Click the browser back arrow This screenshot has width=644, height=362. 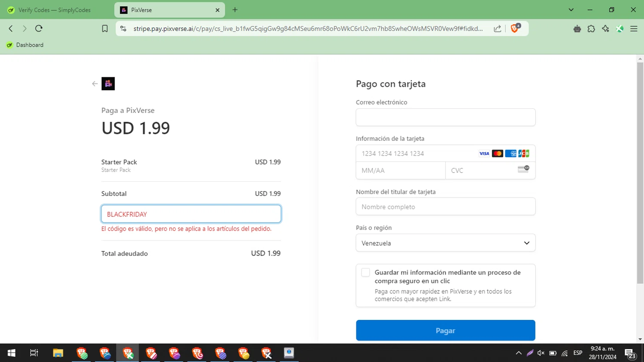pyautogui.click(x=11, y=28)
